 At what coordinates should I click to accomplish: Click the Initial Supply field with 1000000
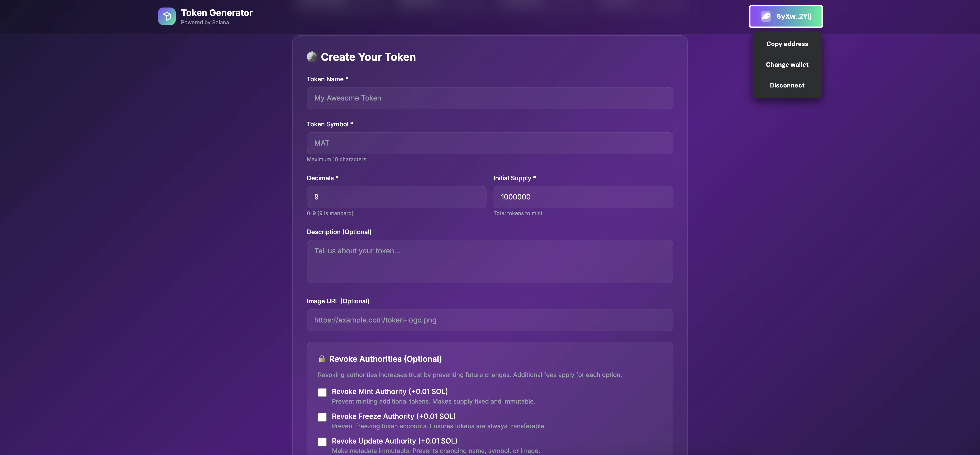pos(583,197)
